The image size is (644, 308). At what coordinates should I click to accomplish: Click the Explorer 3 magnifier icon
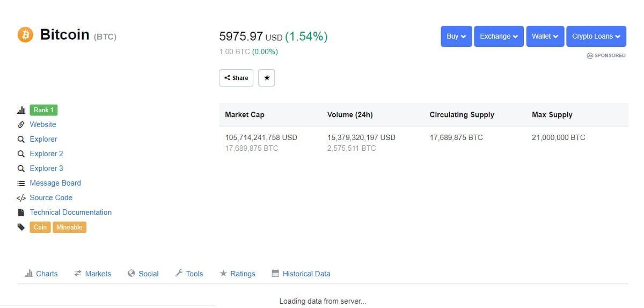[21, 168]
